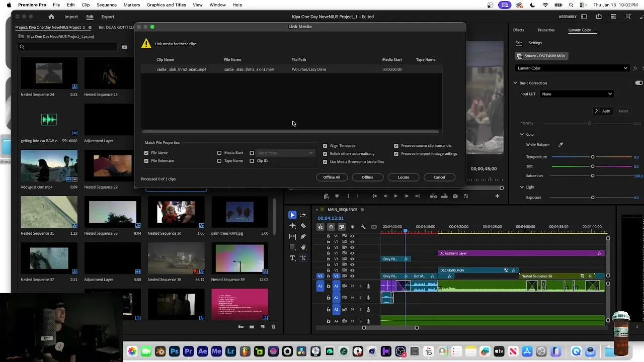Open Media Encoder from the Dock

point(216,351)
